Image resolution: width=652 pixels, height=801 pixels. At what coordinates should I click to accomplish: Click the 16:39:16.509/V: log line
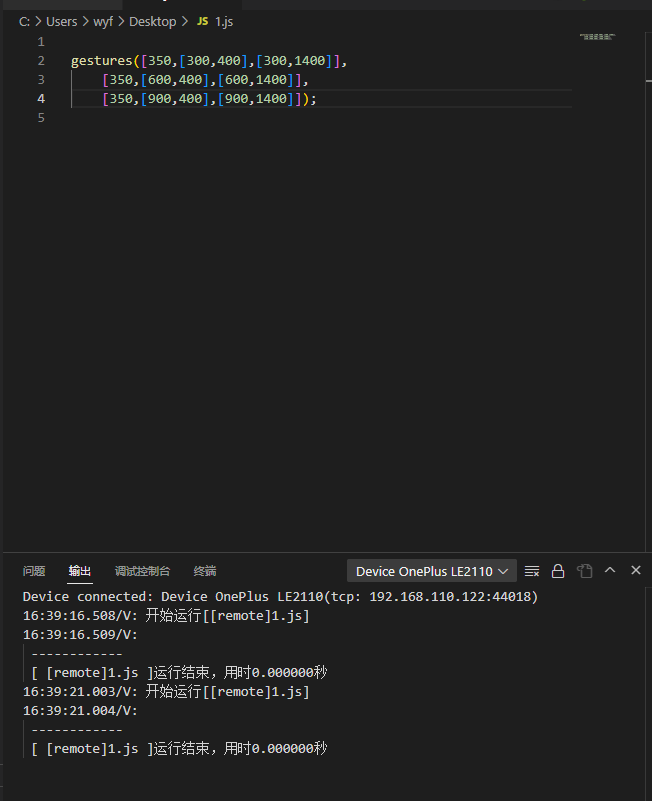pyautogui.click(x=80, y=635)
